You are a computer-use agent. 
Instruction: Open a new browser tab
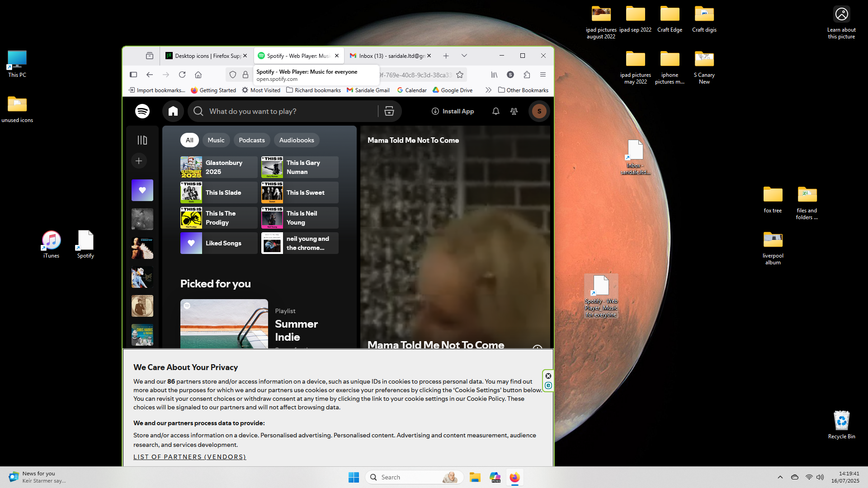point(446,56)
